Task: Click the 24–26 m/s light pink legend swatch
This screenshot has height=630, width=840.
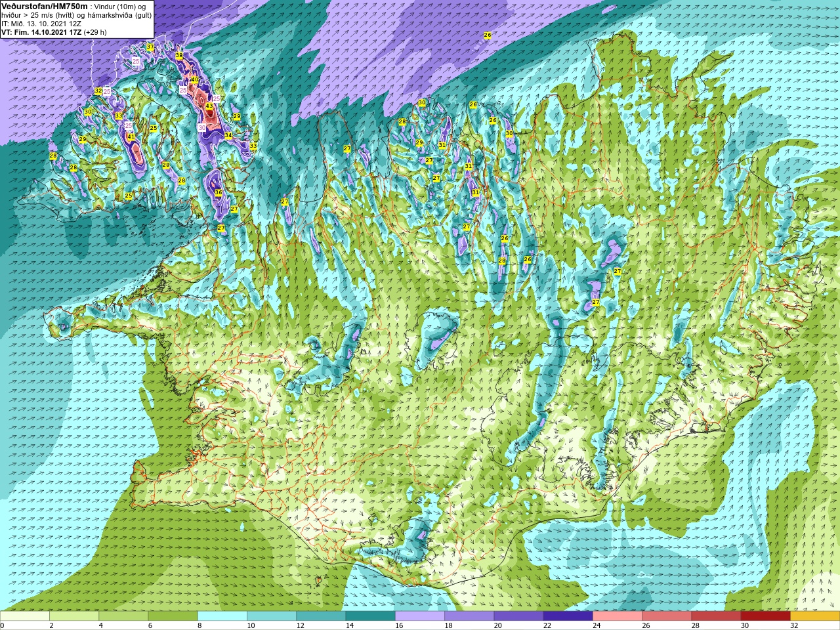Action: (x=618, y=616)
